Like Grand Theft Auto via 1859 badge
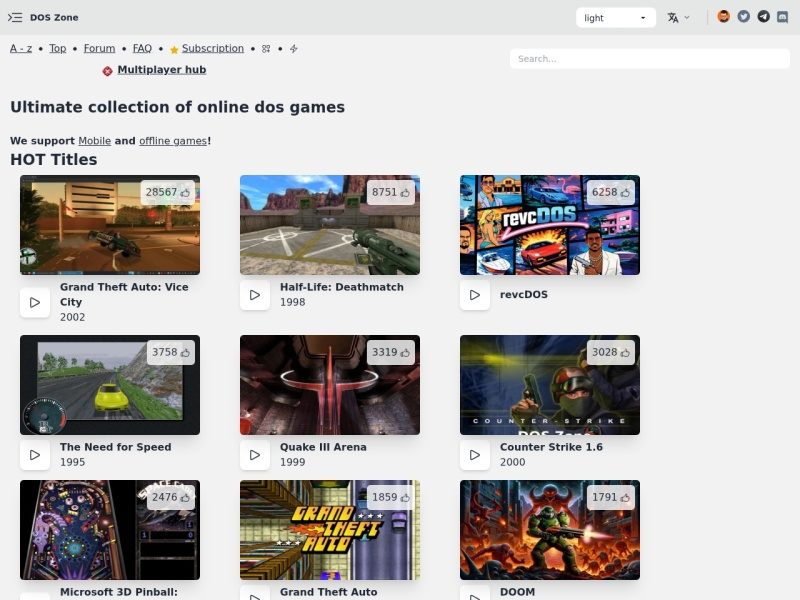Screen dimensions: 800x600 tap(390, 497)
